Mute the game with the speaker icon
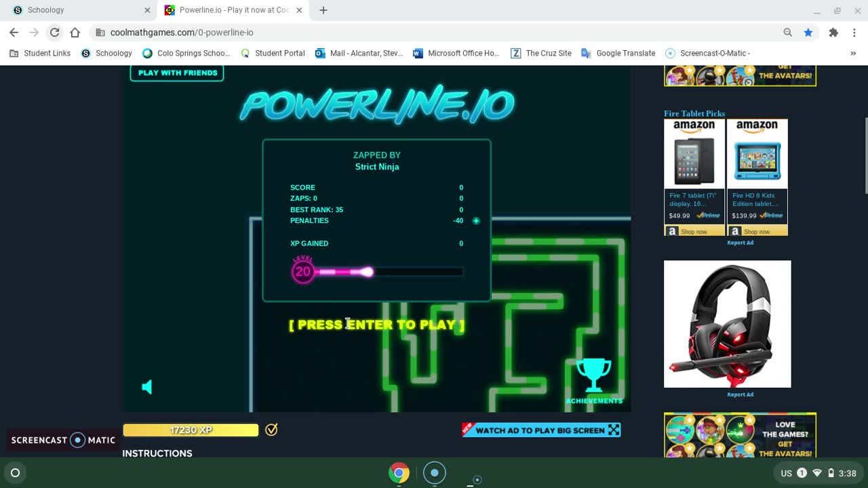This screenshot has height=488, width=868. pyautogui.click(x=147, y=386)
